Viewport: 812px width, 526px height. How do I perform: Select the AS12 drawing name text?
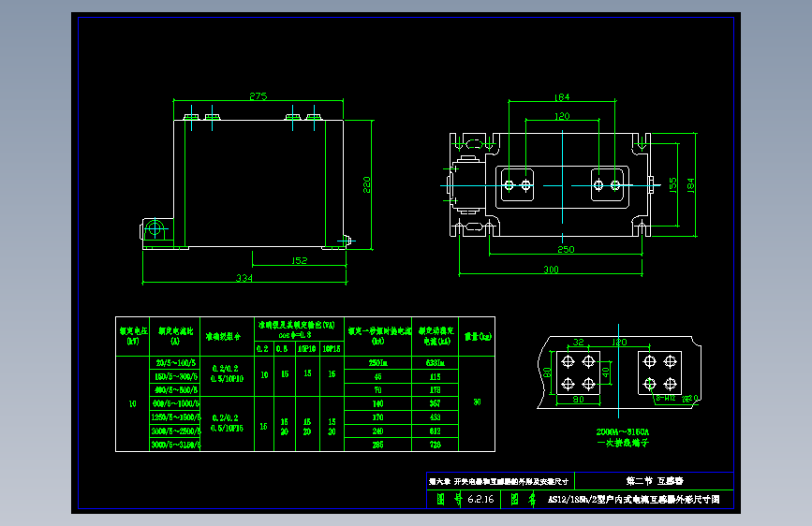(633, 500)
